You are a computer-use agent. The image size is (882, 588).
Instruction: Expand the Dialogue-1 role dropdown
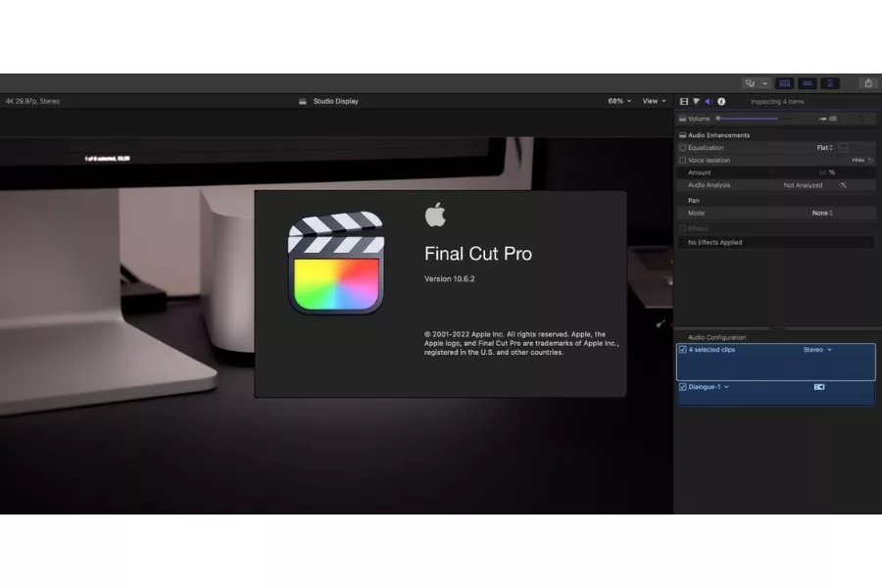(x=727, y=387)
